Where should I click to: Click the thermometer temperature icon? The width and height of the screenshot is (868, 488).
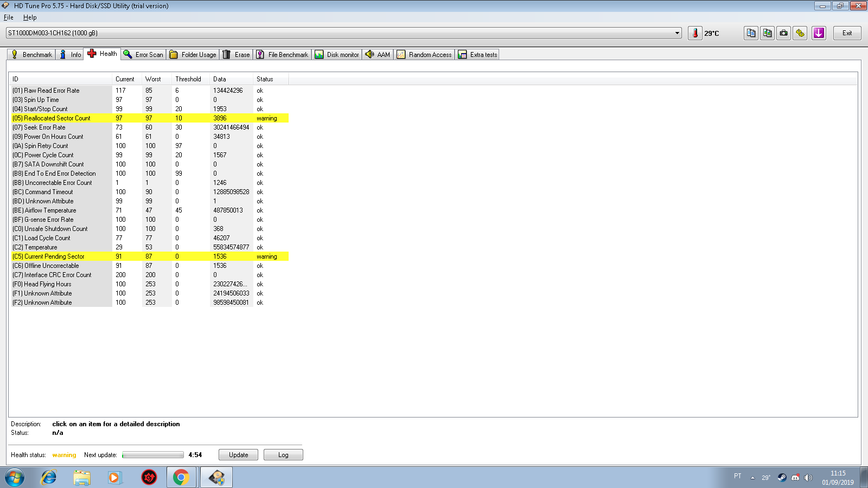point(695,33)
